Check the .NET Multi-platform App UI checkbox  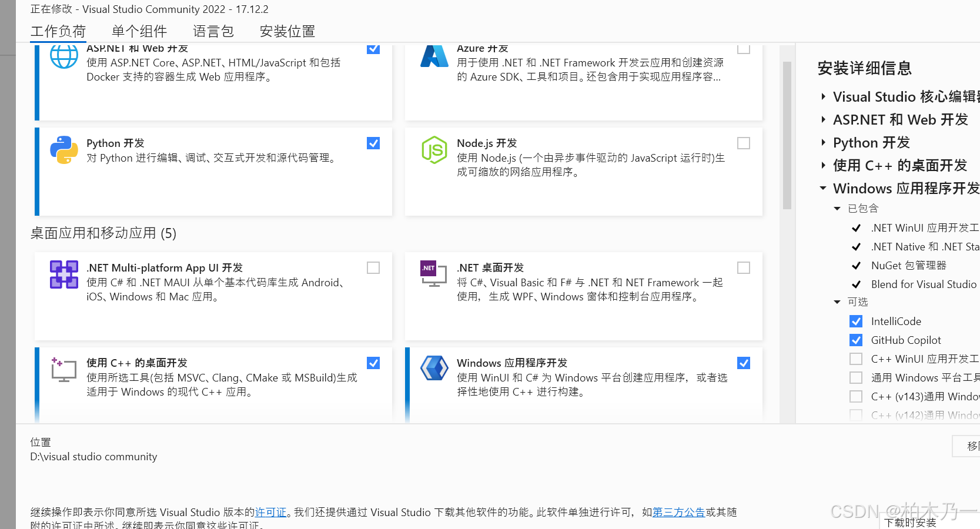[373, 268]
